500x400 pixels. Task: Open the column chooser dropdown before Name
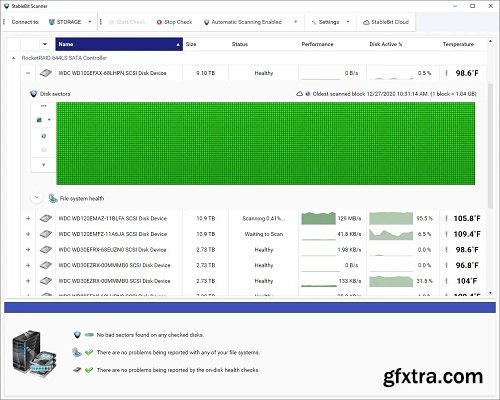pos(45,44)
